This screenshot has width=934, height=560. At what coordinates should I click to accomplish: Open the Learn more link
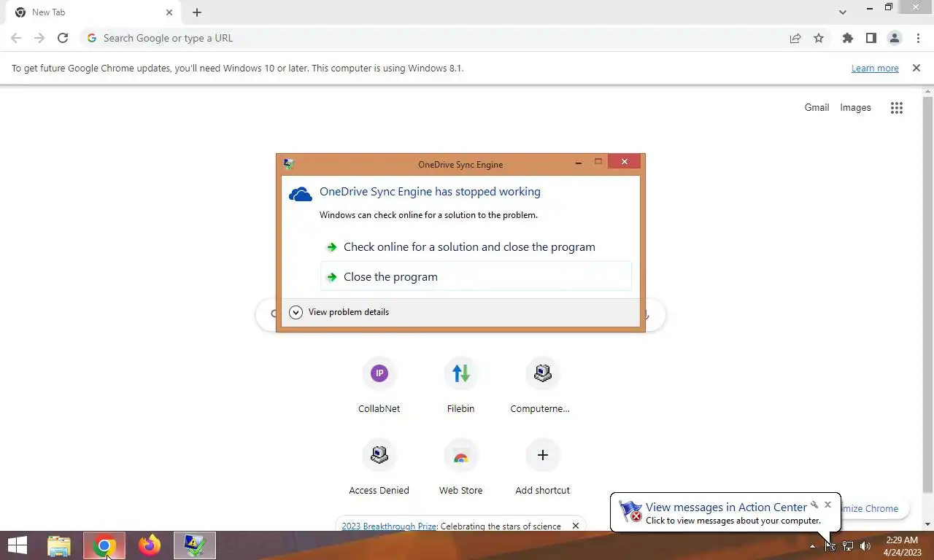click(875, 69)
